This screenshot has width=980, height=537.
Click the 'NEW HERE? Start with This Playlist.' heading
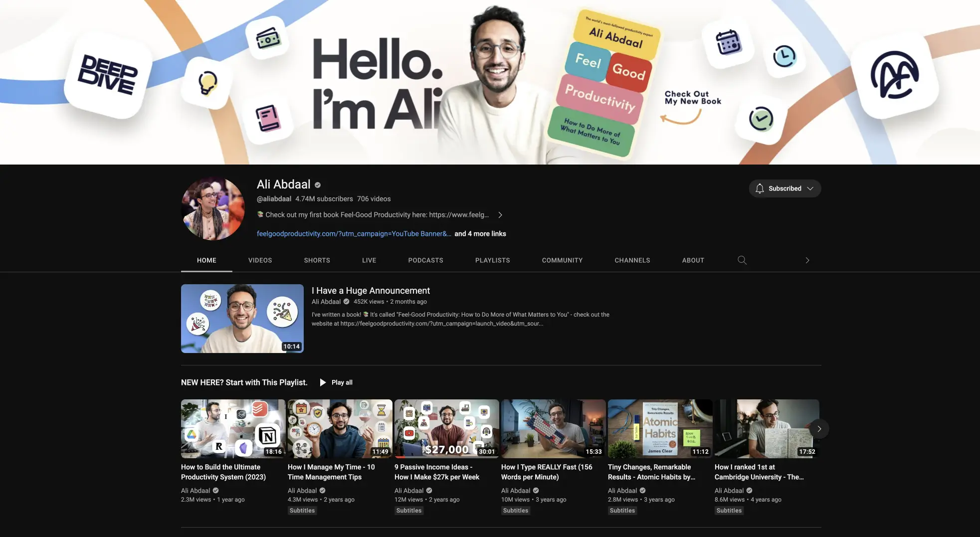tap(244, 382)
